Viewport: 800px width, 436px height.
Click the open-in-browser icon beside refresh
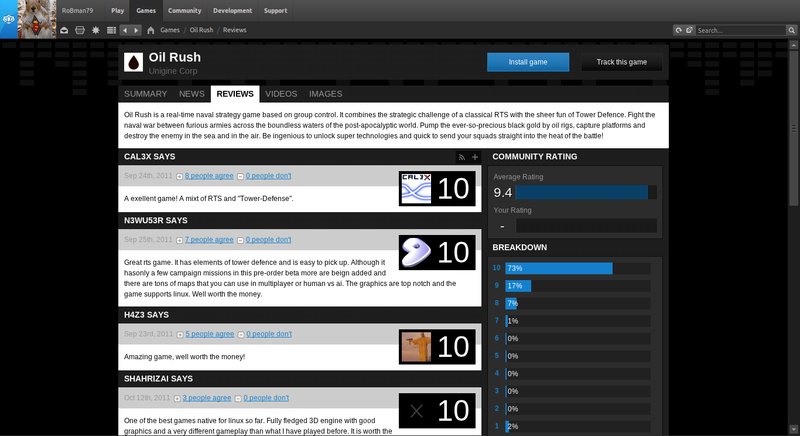pyautogui.click(x=689, y=30)
